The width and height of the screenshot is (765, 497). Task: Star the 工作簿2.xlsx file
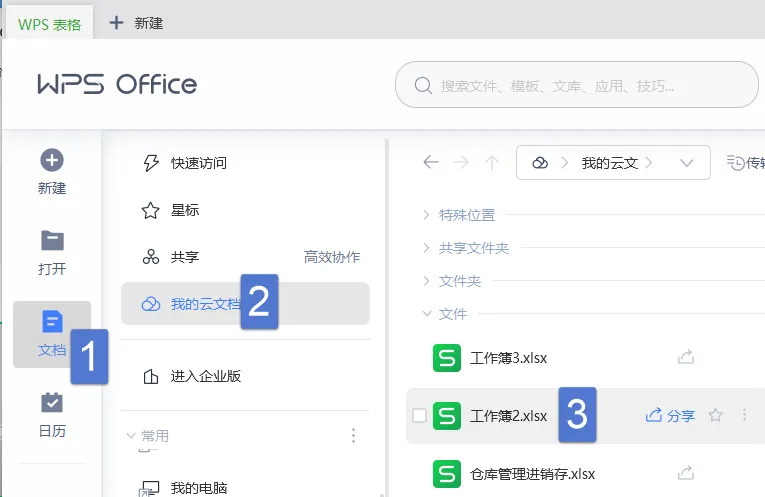[716, 415]
